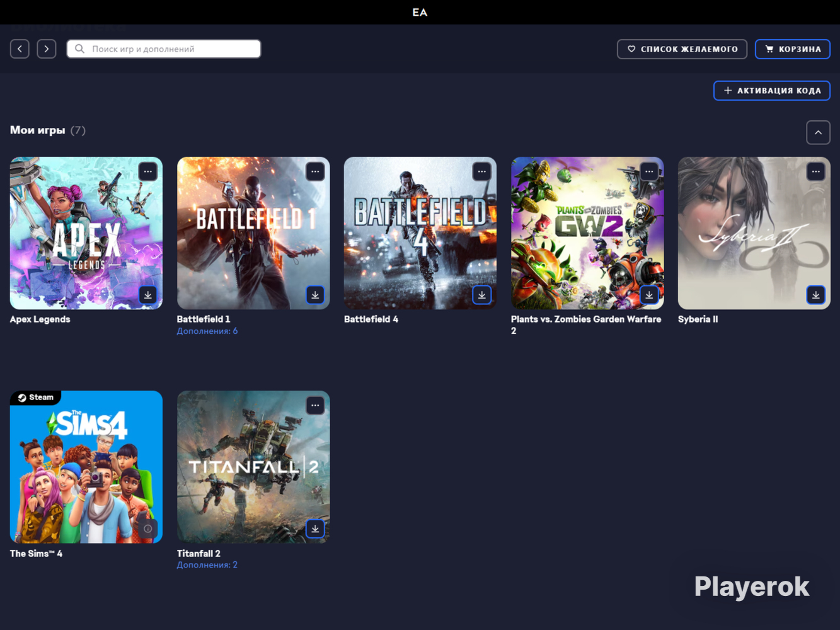Go back with the left arrow button

coord(20,49)
